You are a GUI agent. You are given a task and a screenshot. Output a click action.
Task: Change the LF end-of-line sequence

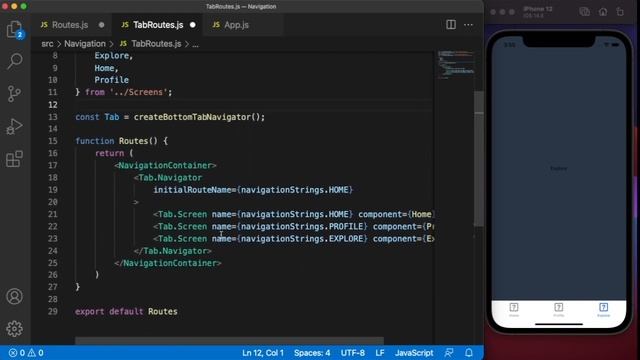coord(380,353)
